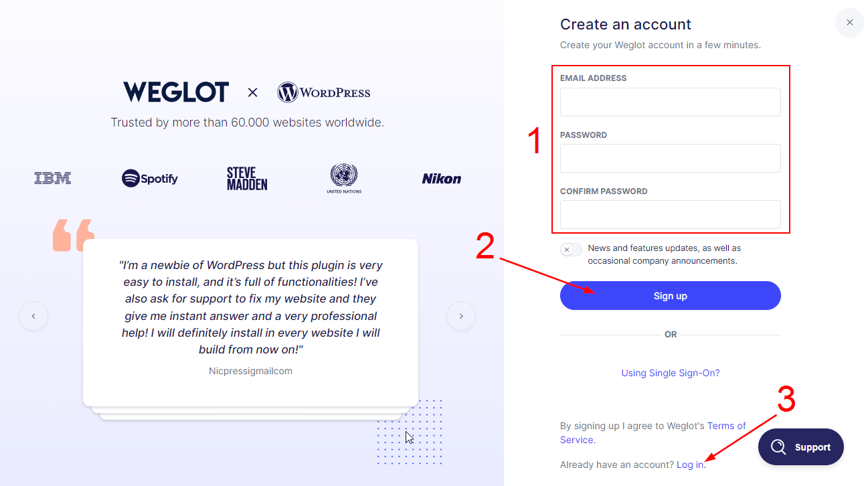Image resolution: width=868 pixels, height=486 pixels.
Task: Enable news and features updates toggle
Action: 571,250
